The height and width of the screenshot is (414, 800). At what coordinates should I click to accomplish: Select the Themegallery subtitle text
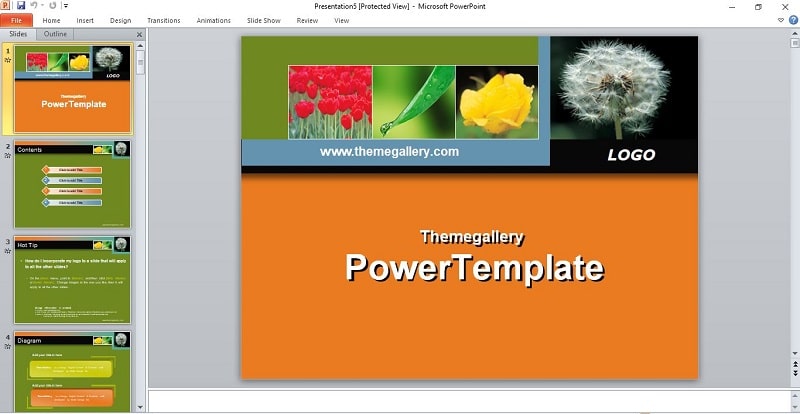pyautogui.click(x=472, y=237)
